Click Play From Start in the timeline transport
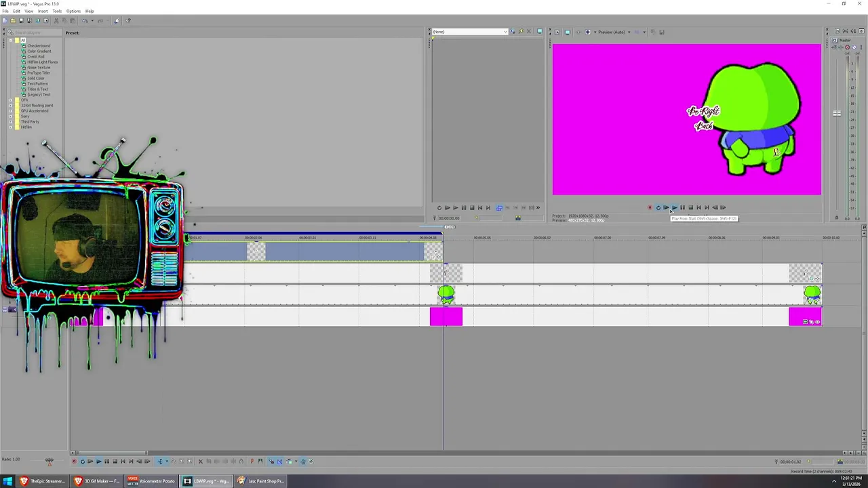Image resolution: width=868 pixels, height=488 pixels. (x=90, y=462)
